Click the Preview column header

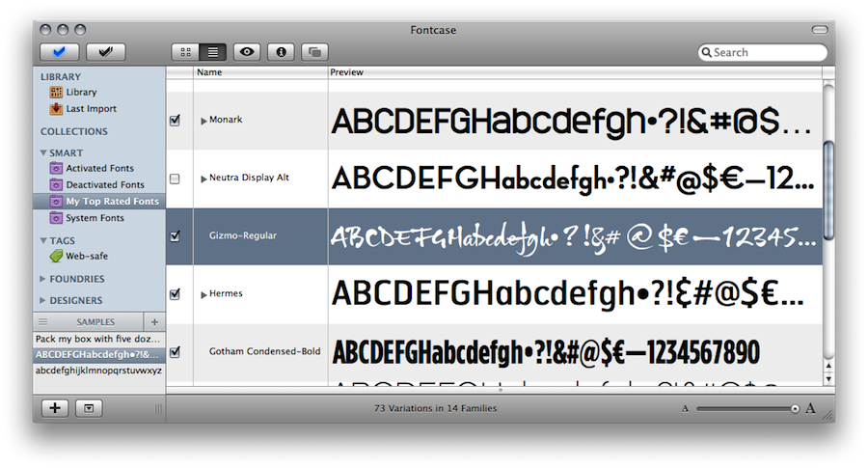tap(575, 72)
